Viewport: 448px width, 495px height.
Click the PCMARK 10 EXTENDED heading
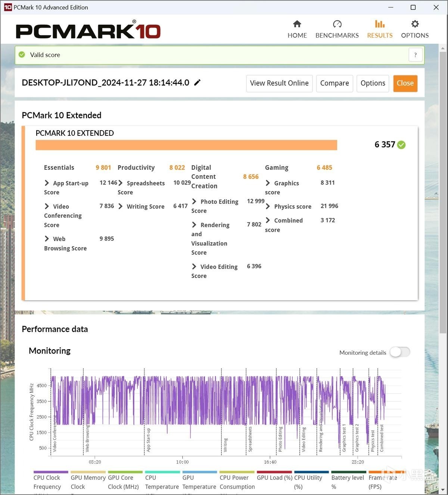(75, 133)
